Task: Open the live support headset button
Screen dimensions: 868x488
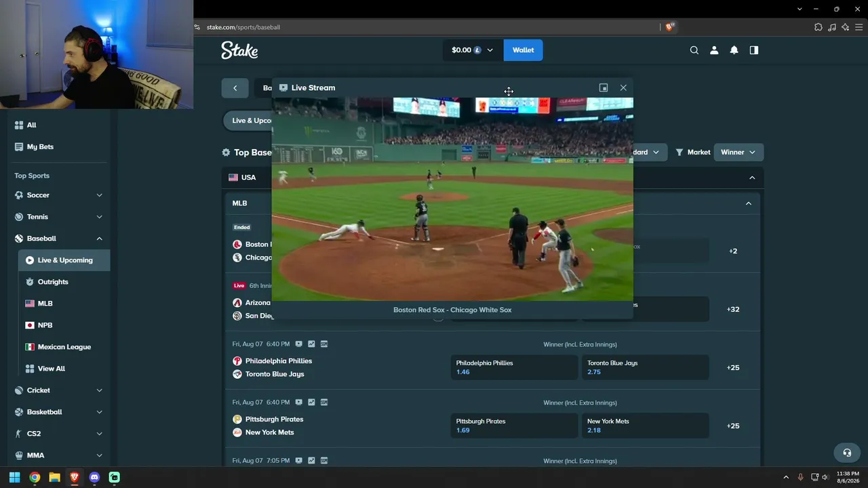Action: pyautogui.click(x=847, y=453)
